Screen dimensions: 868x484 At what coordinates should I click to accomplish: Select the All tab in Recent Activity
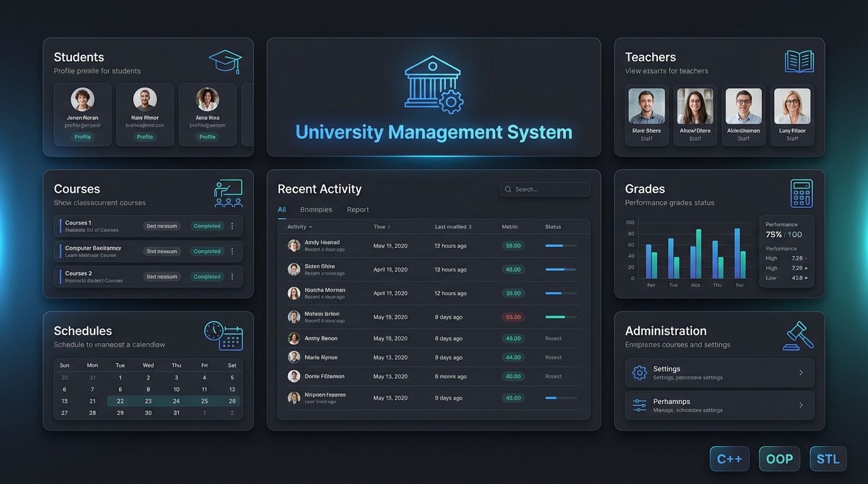[281, 210]
